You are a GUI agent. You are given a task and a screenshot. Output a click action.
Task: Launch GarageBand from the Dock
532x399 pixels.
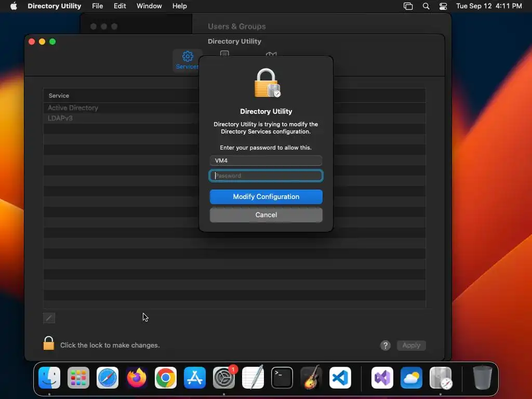point(311,378)
